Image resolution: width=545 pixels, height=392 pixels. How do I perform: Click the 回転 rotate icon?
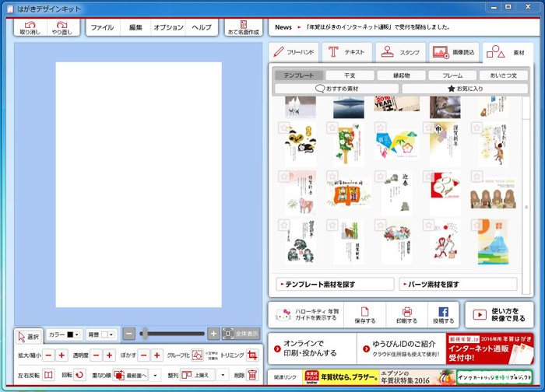click(79, 375)
